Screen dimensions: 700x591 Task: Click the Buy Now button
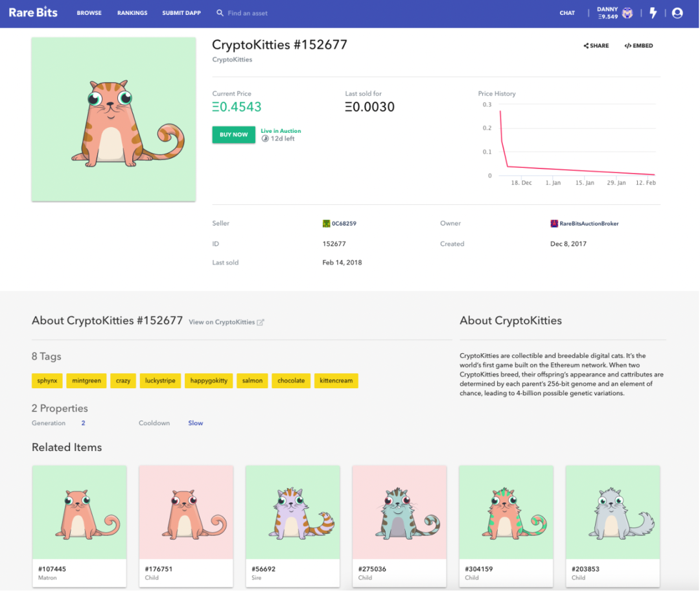click(233, 134)
